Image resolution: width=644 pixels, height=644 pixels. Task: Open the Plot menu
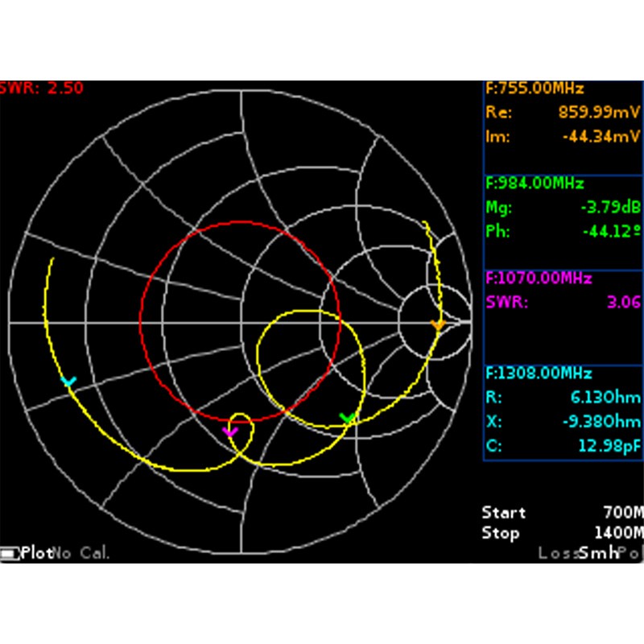[x=37, y=553]
